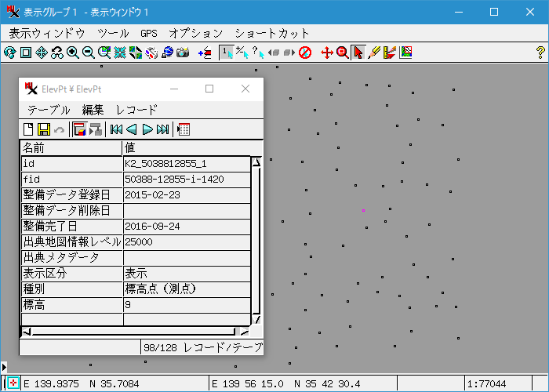The image size is (549, 392).
Task: Toggle single-record view button in ElevPt
Action: pyautogui.click(x=79, y=129)
